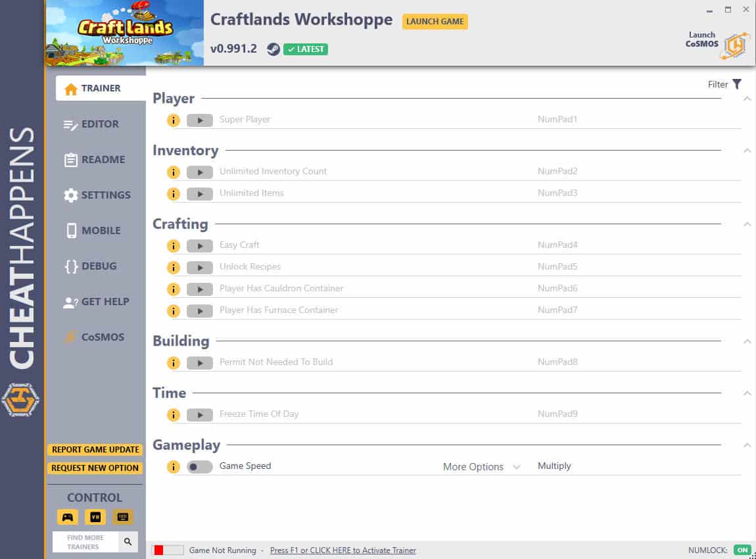
Task: Click the Launch CoSMOS hexagon icon
Action: (734, 46)
